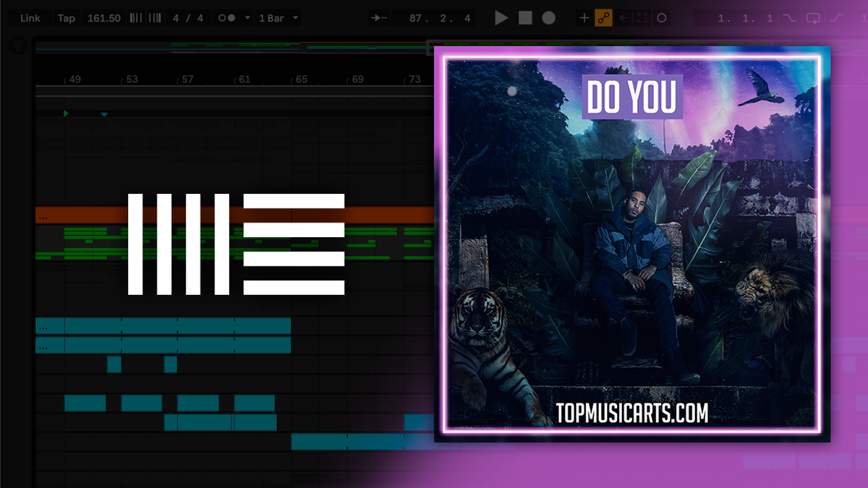Viewport: 868px width, 488px height.
Task: Click the Link button
Action: click(x=30, y=17)
